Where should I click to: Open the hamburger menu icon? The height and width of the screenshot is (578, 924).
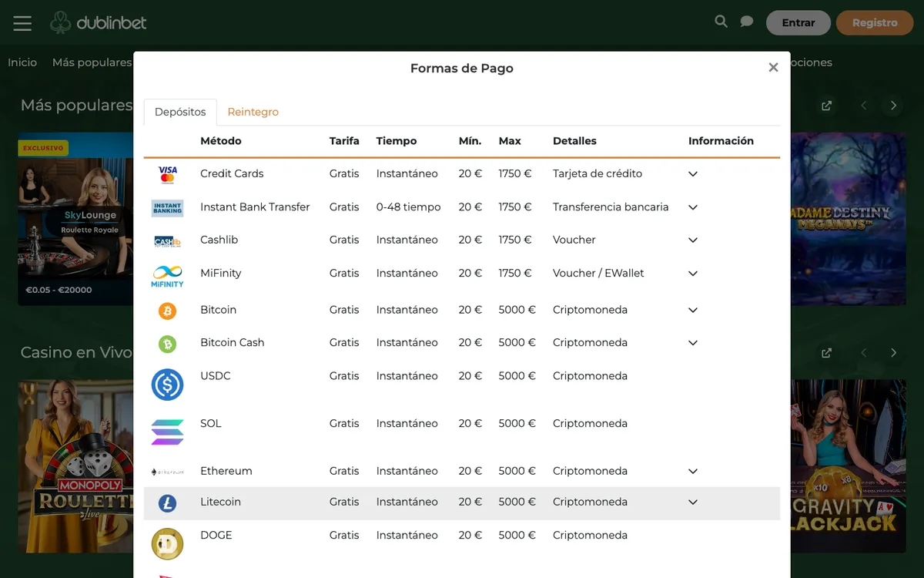[22, 23]
